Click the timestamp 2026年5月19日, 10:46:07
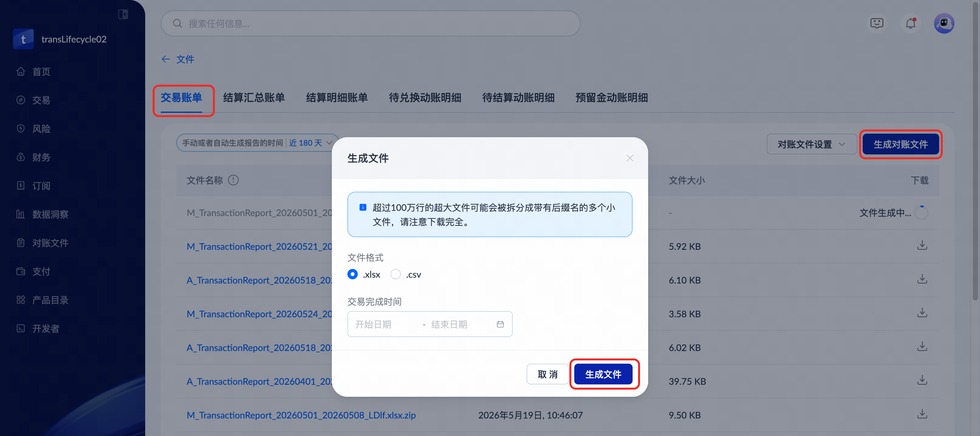The image size is (980, 436). pyautogui.click(x=530, y=415)
